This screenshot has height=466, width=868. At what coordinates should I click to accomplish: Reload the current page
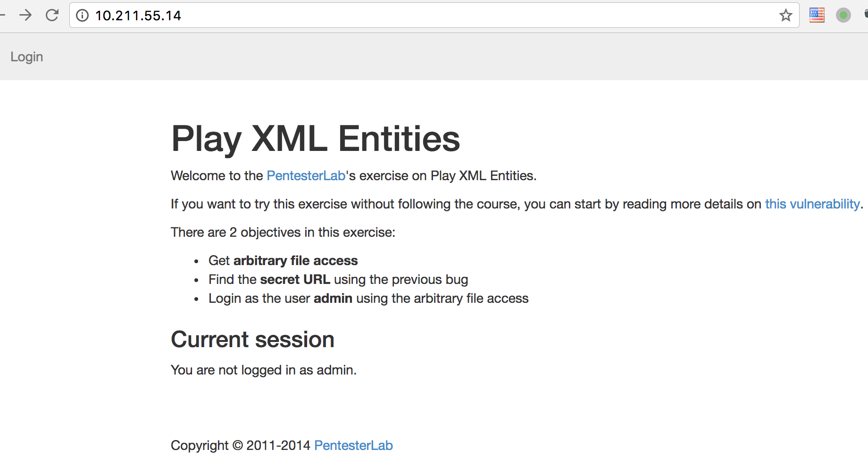click(x=52, y=15)
